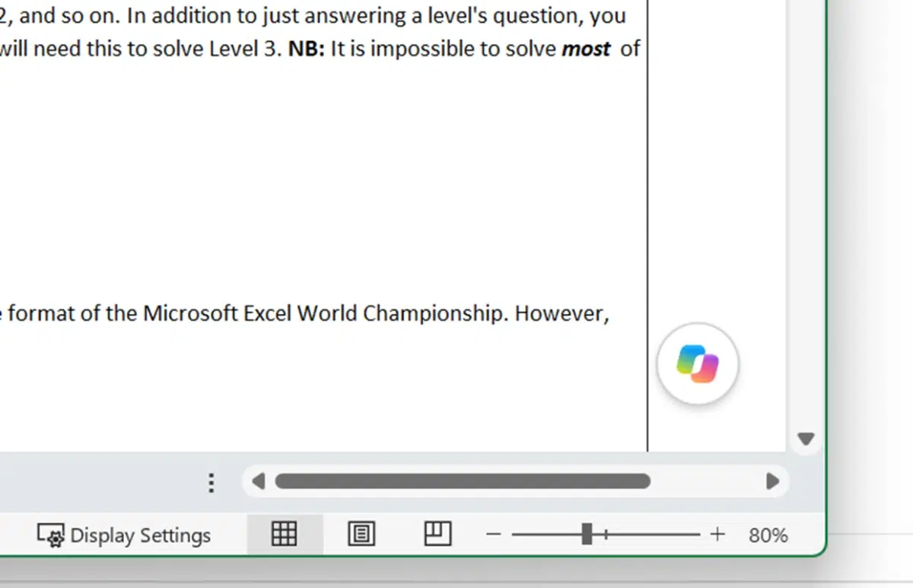Switch to Normal view

[x=285, y=535]
